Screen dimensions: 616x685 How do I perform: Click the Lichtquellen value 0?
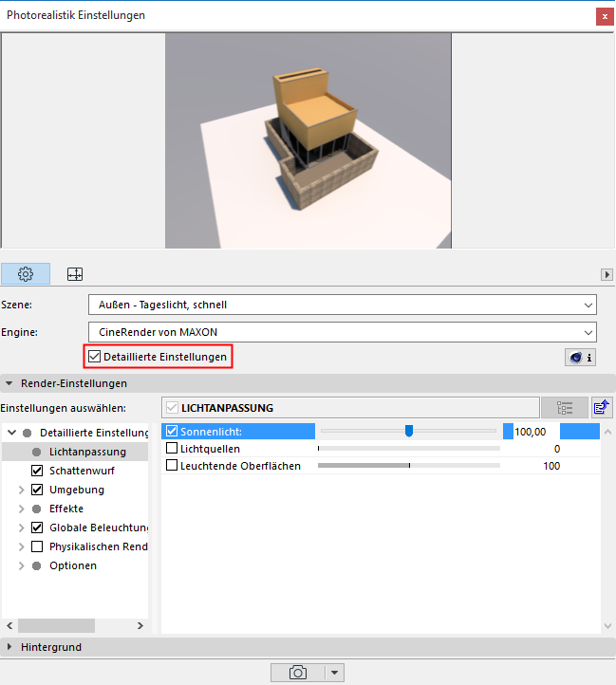point(557,449)
